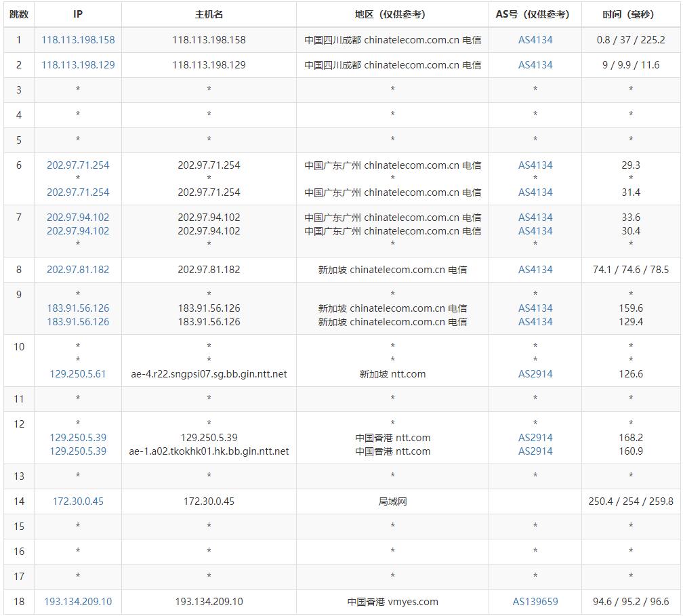Click the 地区(仅供参考) column header
The width and height of the screenshot is (683, 616).
(x=392, y=14)
